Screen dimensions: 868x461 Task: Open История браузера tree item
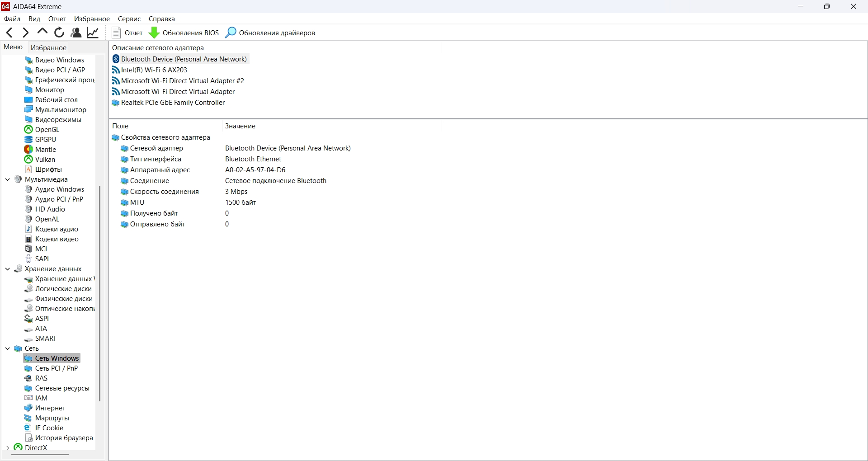(x=59, y=438)
